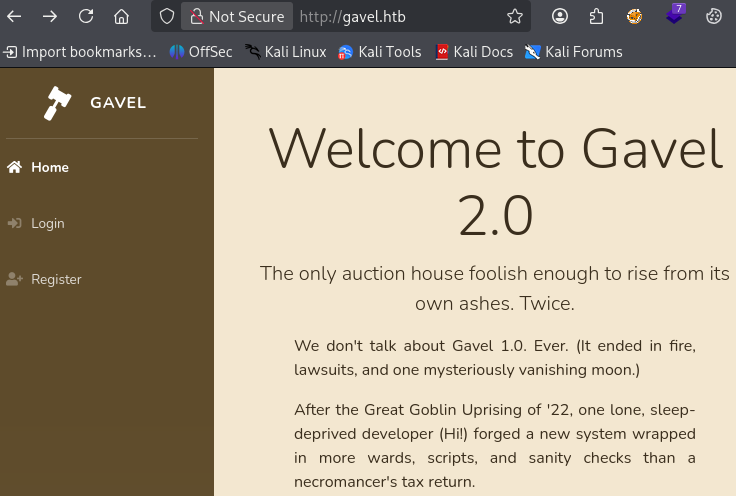This screenshot has height=496, width=736.
Task: Open the cookie extension icon
Action: tap(713, 16)
